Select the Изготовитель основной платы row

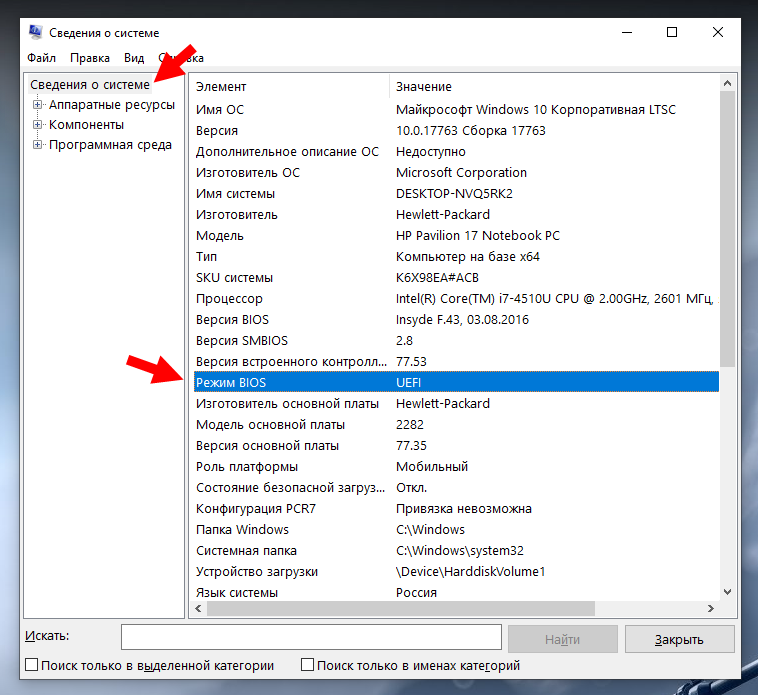[456, 404]
